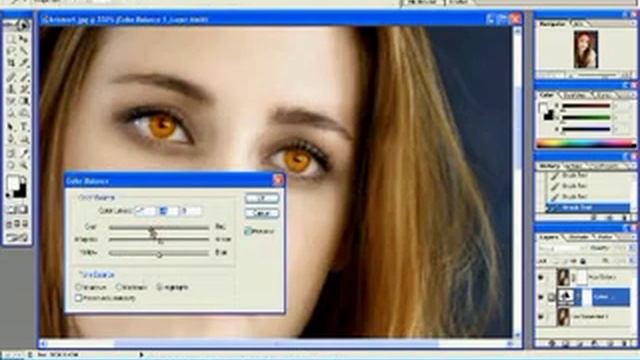This screenshot has width=640, height=360.
Task: Select the Gradient tool in toolbox
Action: tap(24, 101)
